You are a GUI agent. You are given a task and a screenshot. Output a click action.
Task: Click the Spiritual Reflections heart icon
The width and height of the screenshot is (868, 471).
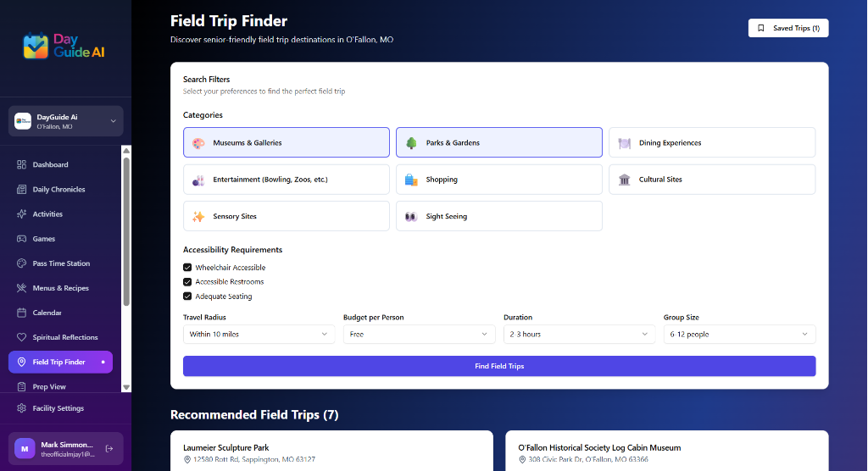(x=21, y=337)
